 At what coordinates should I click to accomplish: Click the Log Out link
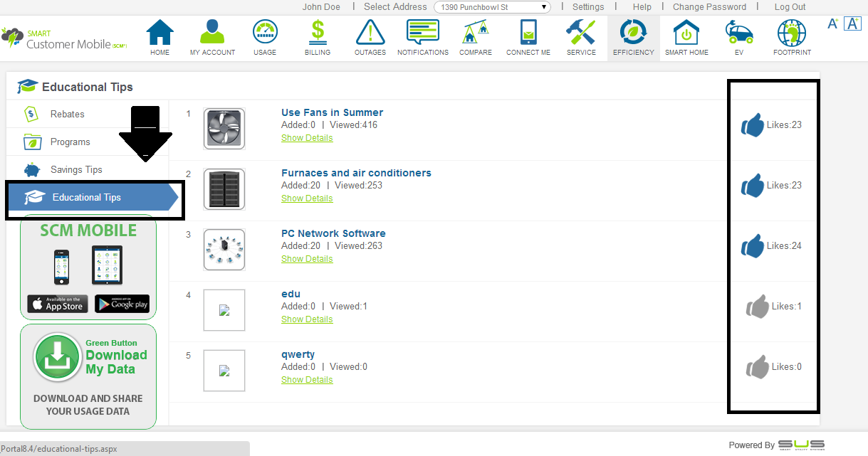pyautogui.click(x=790, y=7)
